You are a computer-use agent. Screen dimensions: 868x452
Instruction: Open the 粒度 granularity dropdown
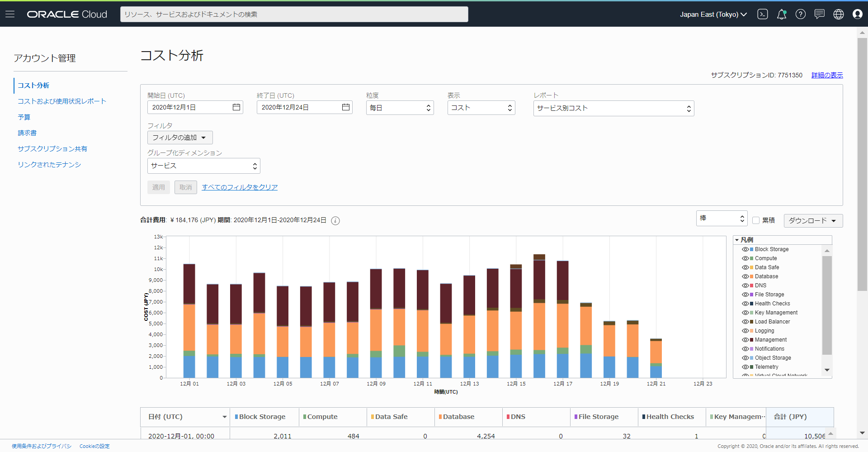click(x=400, y=108)
